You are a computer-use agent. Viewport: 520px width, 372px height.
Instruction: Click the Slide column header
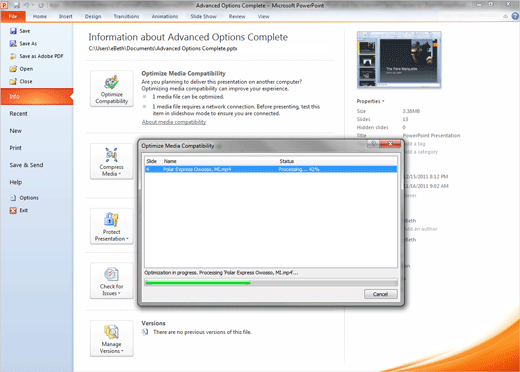153,161
